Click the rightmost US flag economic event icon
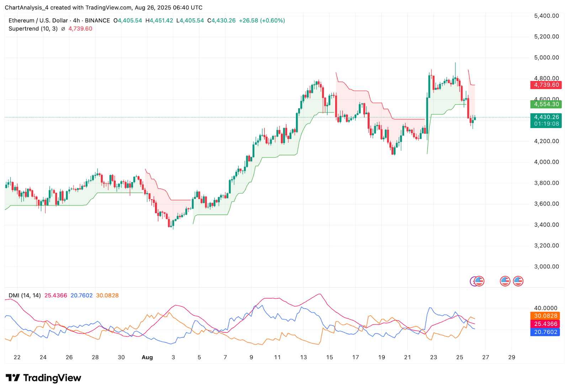The image size is (569, 392). [x=518, y=281]
